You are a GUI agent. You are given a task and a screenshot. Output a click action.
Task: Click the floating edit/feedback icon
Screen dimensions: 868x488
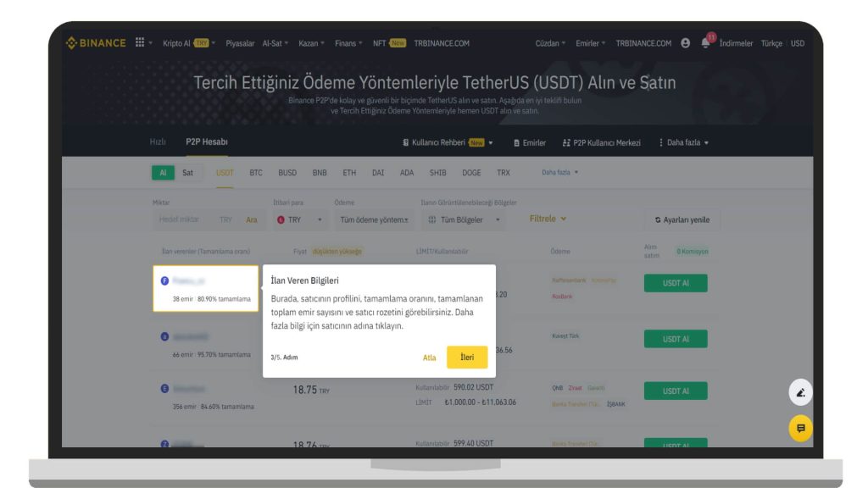(x=800, y=392)
